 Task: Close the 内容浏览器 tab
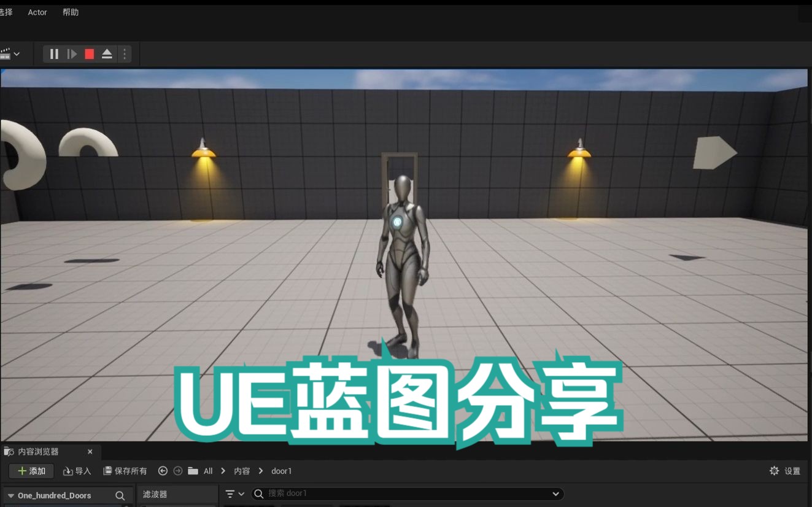[90, 452]
